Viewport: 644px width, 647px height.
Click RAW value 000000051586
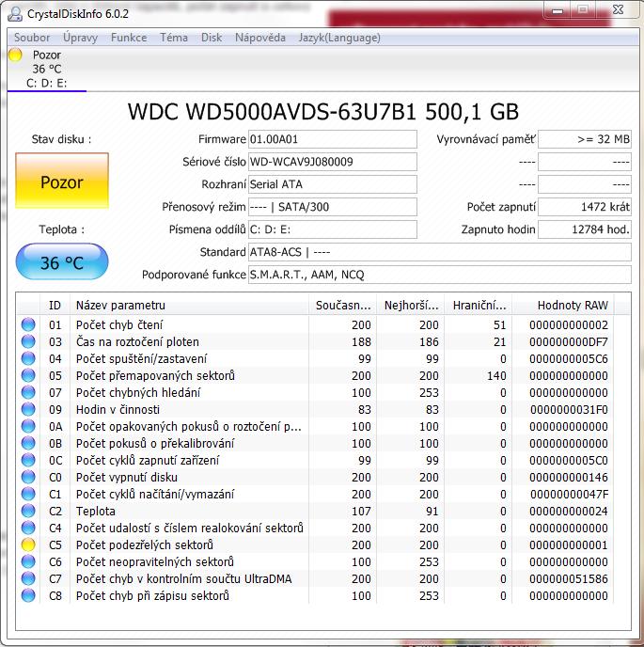(569, 578)
